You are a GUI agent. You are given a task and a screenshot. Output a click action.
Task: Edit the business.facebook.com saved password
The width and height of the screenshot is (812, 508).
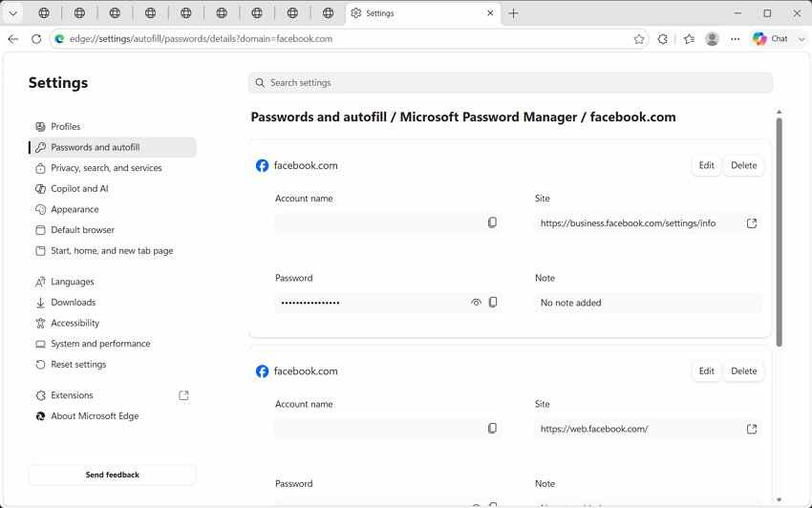(x=706, y=165)
